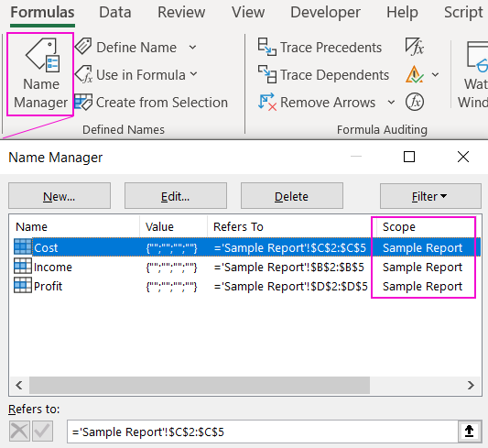Click the right arrow of the horizontal scrollbar

click(x=471, y=385)
